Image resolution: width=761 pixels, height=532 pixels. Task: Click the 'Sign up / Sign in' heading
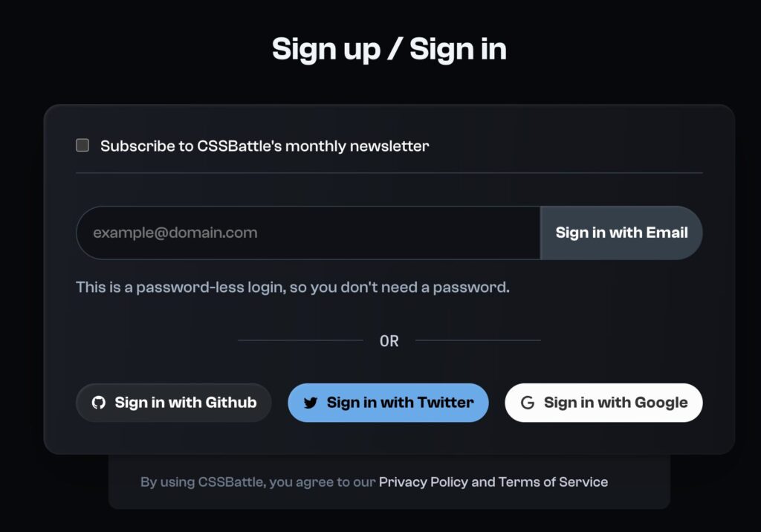click(389, 49)
